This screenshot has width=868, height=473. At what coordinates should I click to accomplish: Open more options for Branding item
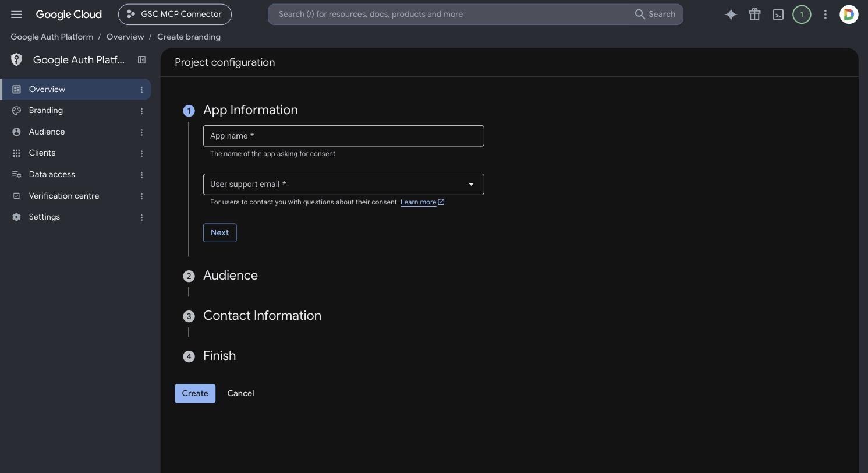tap(141, 111)
